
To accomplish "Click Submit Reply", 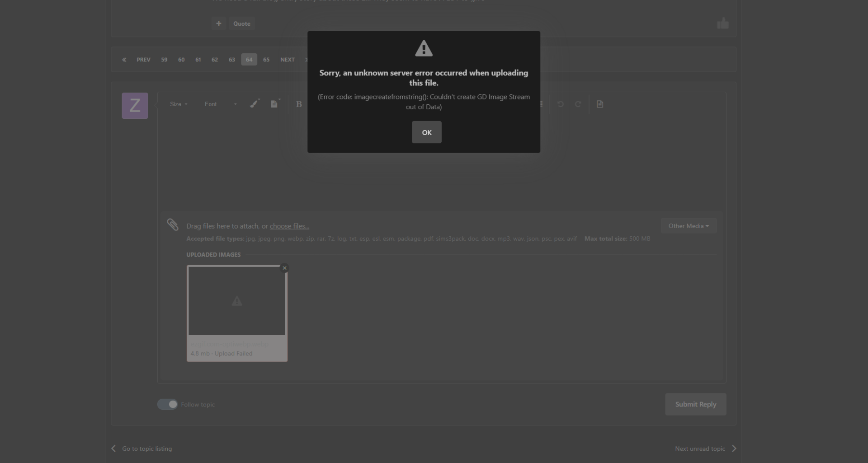I will [696, 404].
